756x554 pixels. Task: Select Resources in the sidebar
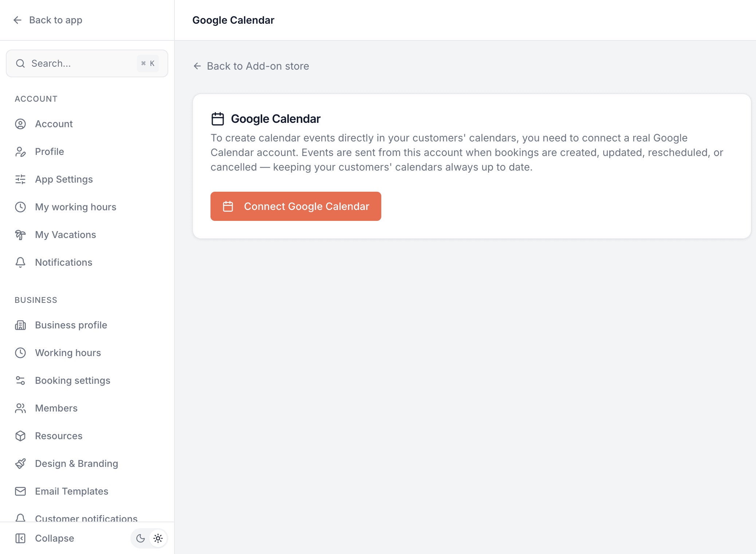point(87,436)
